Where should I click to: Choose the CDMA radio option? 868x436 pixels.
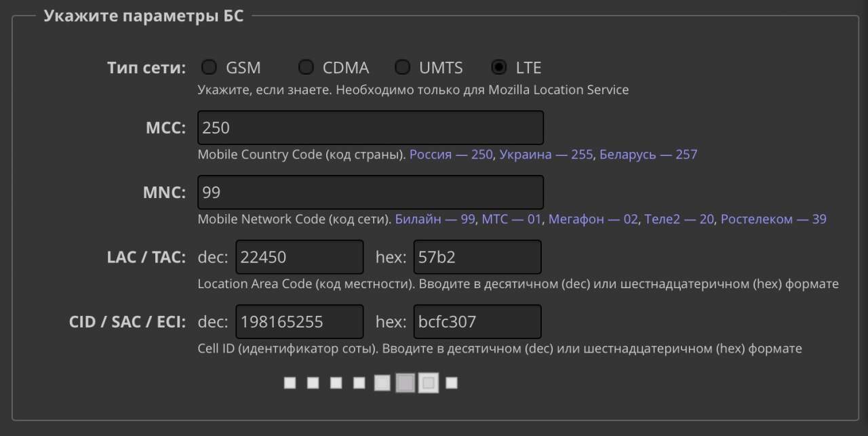click(x=307, y=68)
